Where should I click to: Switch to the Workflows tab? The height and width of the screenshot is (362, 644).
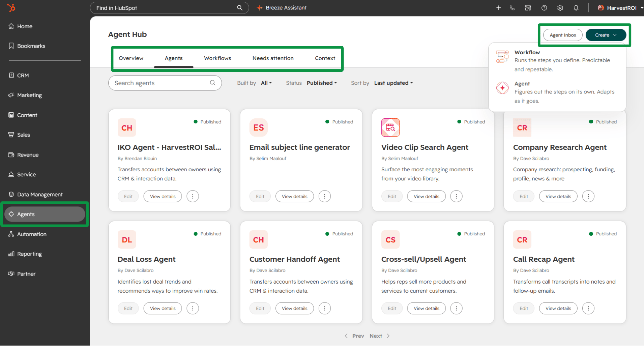click(x=217, y=58)
